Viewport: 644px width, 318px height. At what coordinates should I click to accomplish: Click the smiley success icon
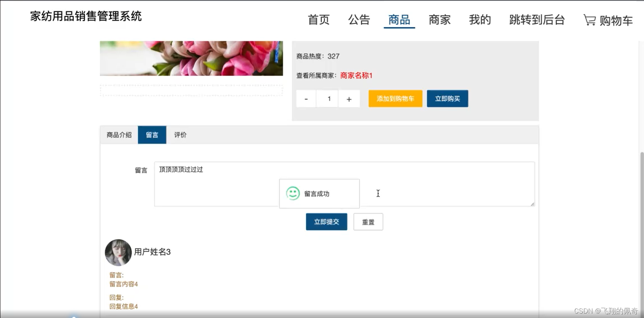click(x=293, y=193)
